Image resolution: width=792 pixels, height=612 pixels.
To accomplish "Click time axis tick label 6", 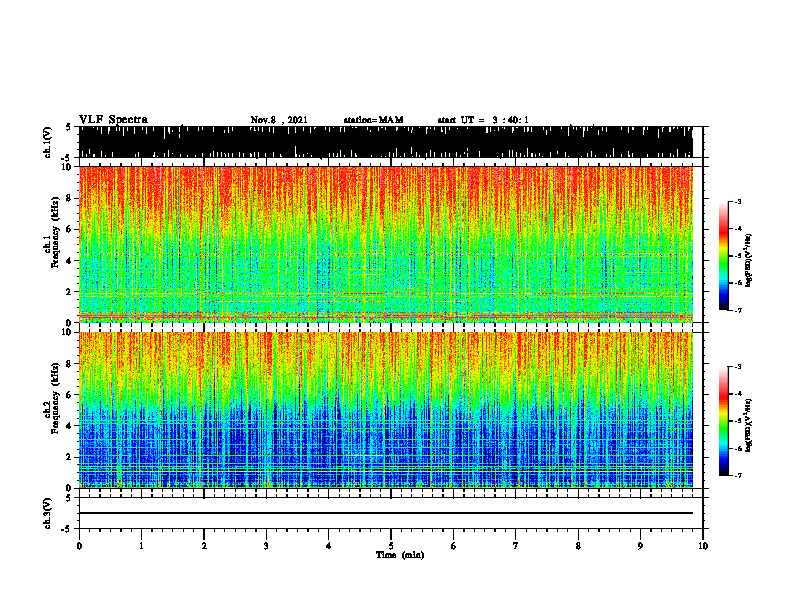I will [x=454, y=546].
